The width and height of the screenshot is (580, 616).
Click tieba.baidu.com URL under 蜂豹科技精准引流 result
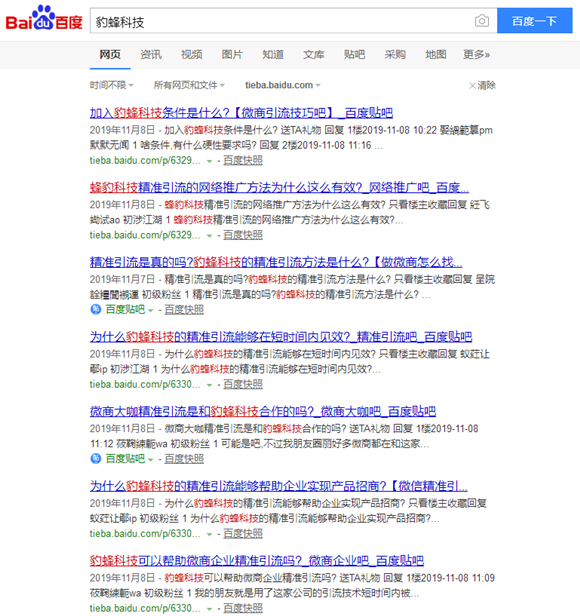tap(145, 235)
